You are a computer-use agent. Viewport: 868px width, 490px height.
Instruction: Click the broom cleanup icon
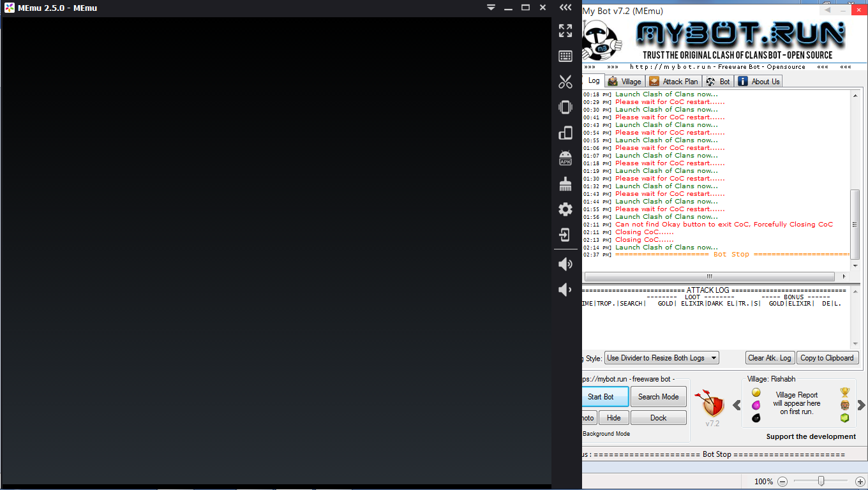[x=565, y=184]
